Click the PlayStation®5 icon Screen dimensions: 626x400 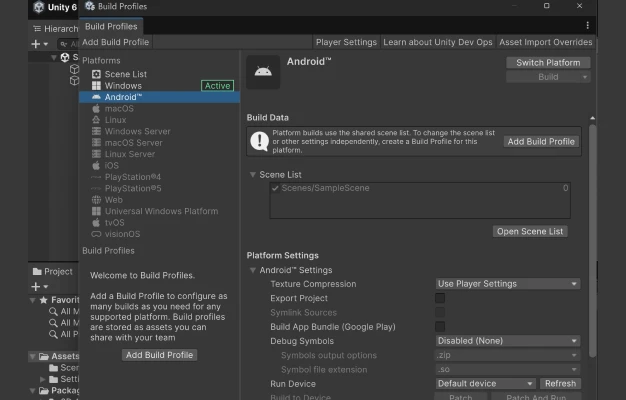pyautogui.click(x=96, y=188)
